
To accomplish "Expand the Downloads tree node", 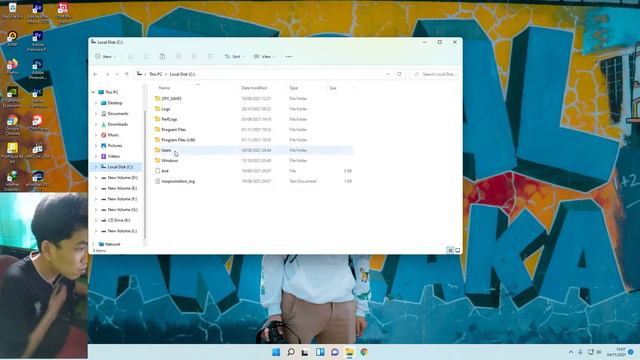I will point(96,124).
